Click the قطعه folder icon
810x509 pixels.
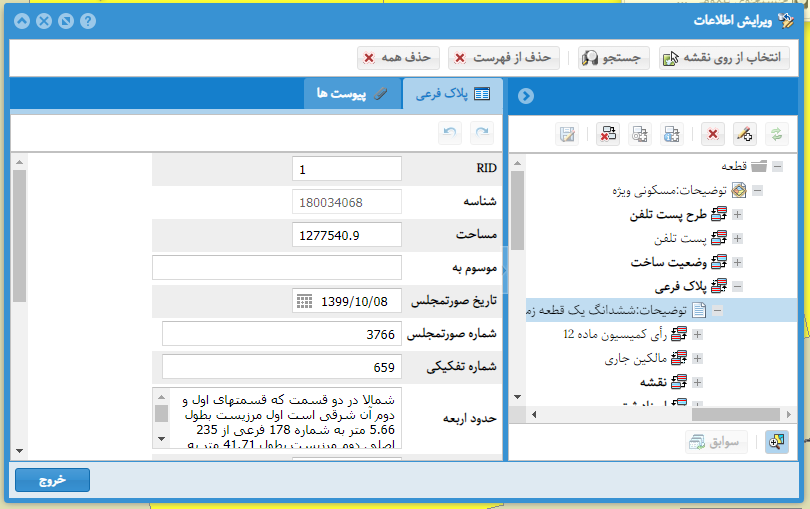(x=758, y=166)
